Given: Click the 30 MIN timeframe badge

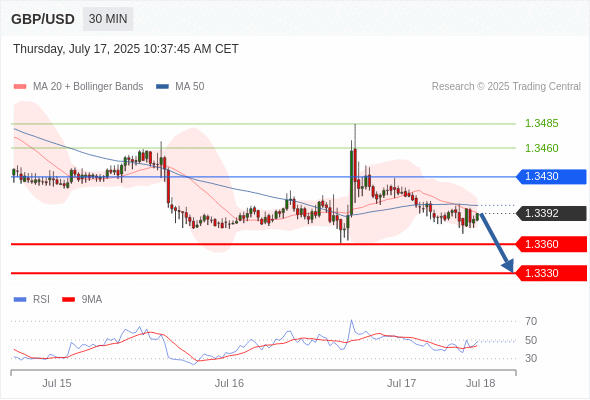Looking at the screenshot, I should click(x=108, y=19).
